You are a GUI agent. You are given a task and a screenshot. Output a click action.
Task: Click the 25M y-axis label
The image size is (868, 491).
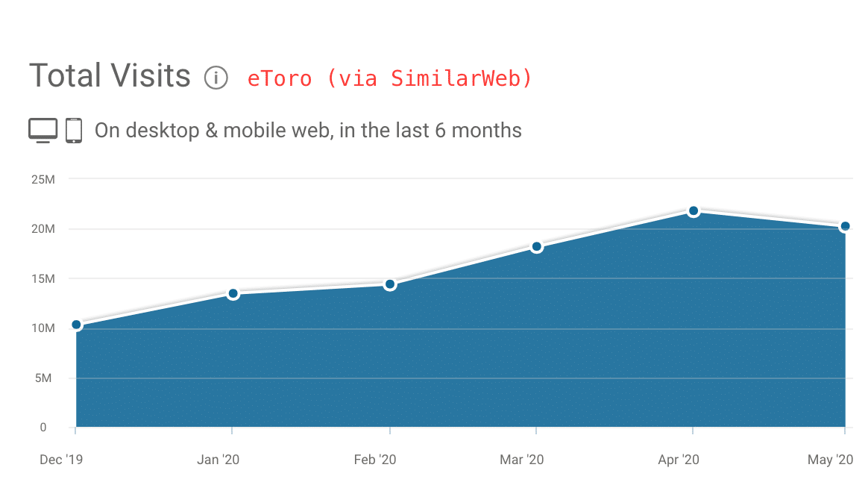[x=43, y=179]
